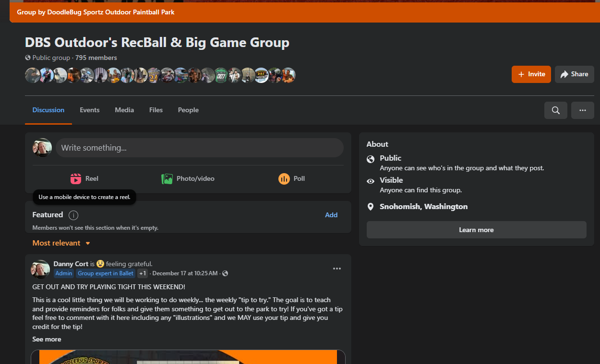Image resolution: width=600 pixels, height=364 pixels.
Task: Click the location pin beside Snohomish, Washington
Action: click(x=371, y=207)
